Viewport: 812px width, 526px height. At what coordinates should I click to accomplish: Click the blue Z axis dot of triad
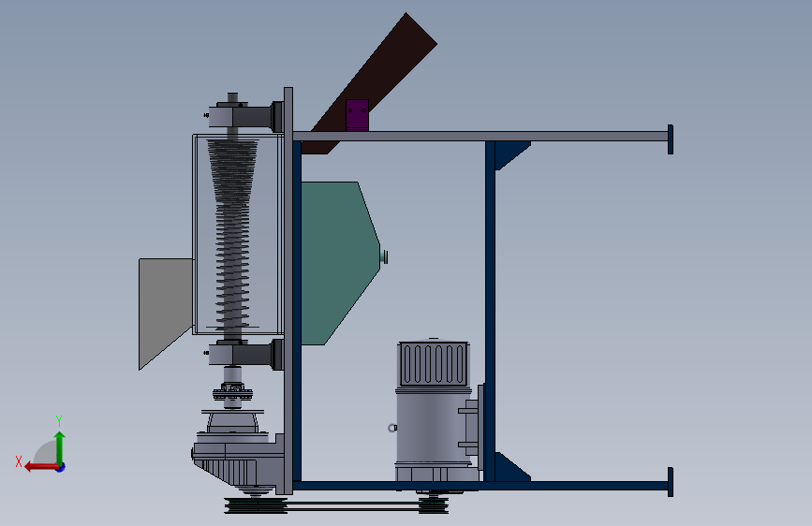coord(61,467)
